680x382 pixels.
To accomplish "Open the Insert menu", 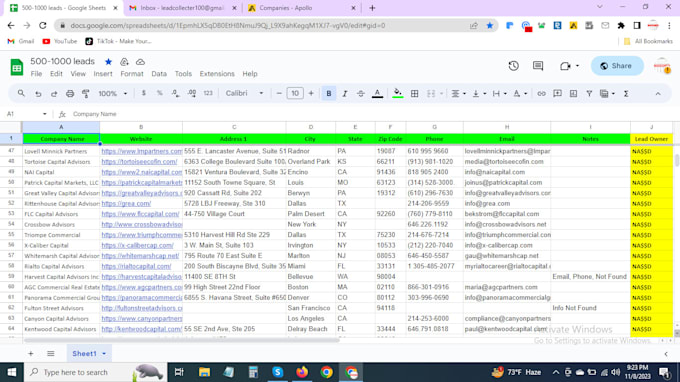I will tap(103, 74).
